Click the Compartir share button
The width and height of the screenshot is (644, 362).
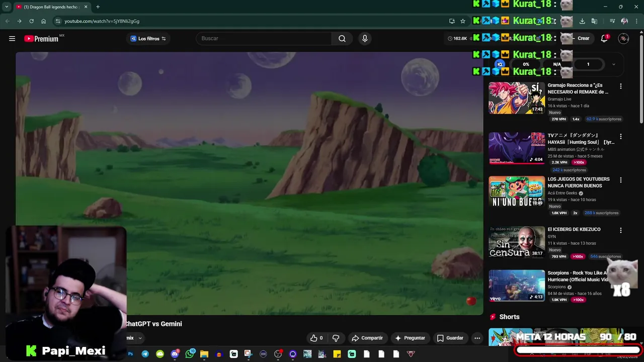point(367,338)
